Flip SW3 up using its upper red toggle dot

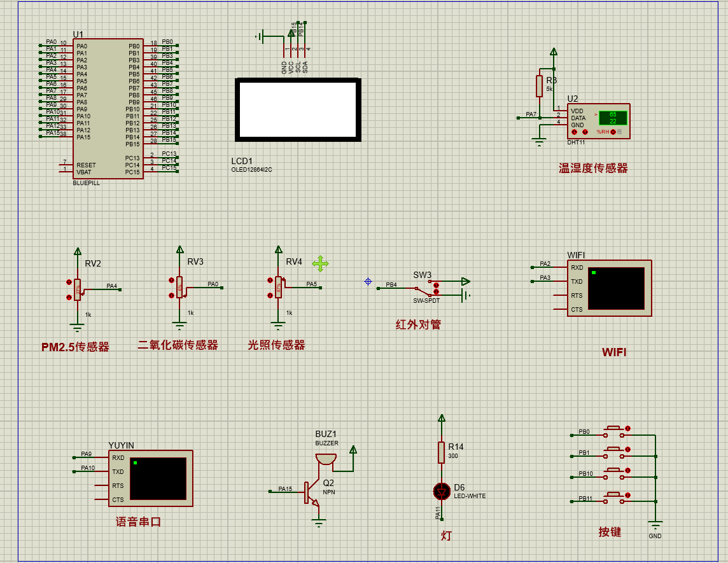pos(436,286)
